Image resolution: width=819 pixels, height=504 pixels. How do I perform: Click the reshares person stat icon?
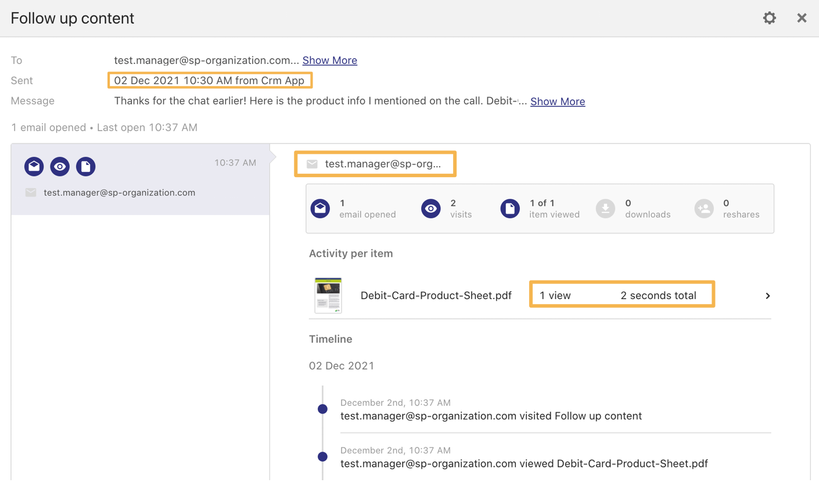[x=703, y=208]
